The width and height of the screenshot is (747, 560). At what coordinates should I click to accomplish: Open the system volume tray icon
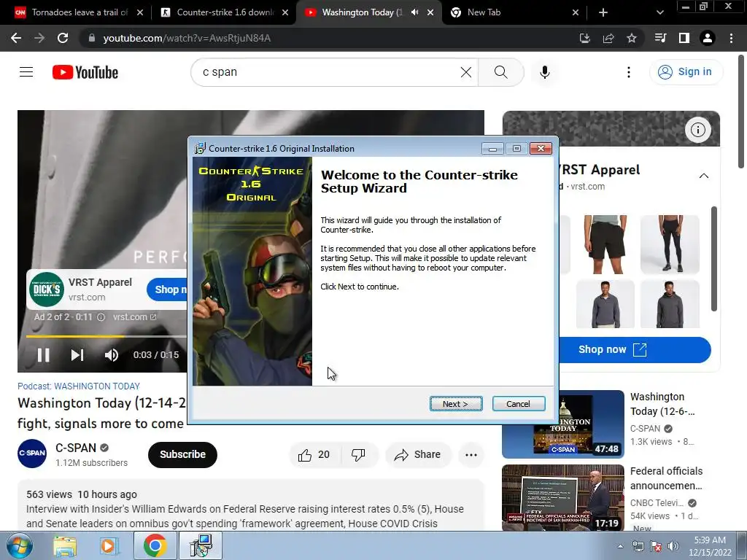coord(673,546)
